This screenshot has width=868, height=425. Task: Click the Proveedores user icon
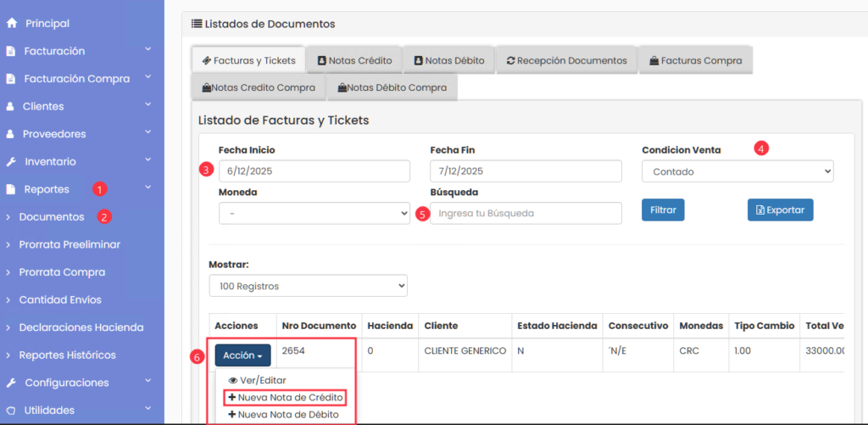[10, 134]
